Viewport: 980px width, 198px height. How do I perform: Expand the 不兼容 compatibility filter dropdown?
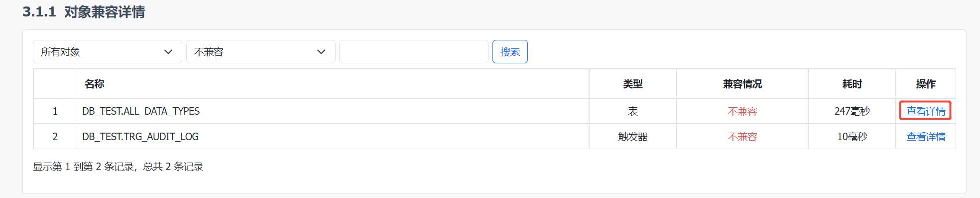pos(260,52)
